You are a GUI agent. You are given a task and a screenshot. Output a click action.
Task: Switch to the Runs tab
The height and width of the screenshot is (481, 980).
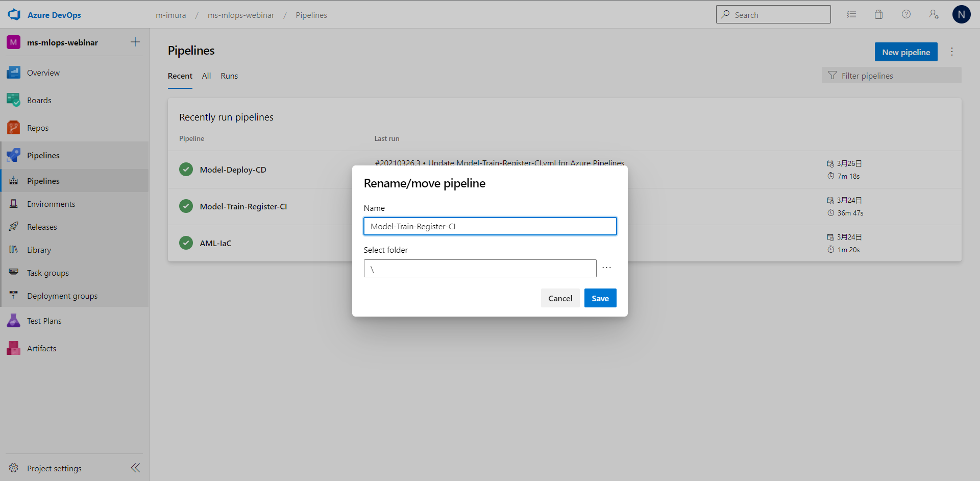[229, 76]
